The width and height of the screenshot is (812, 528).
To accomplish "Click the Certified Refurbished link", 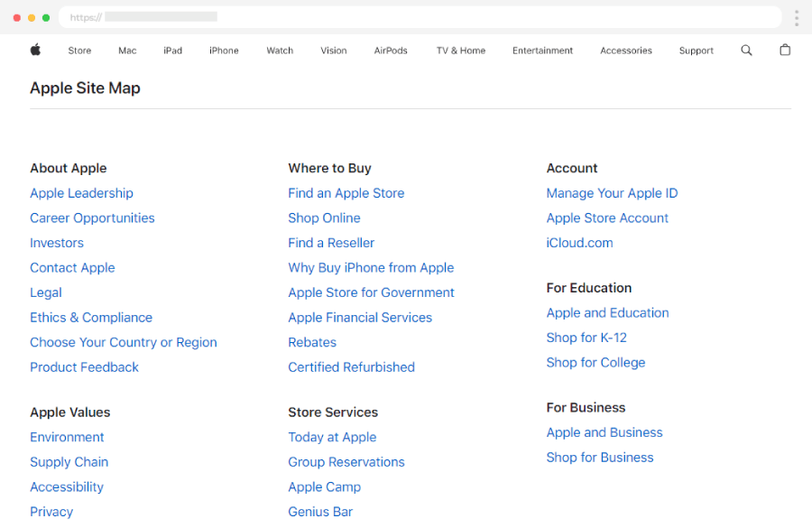I will 351,367.
